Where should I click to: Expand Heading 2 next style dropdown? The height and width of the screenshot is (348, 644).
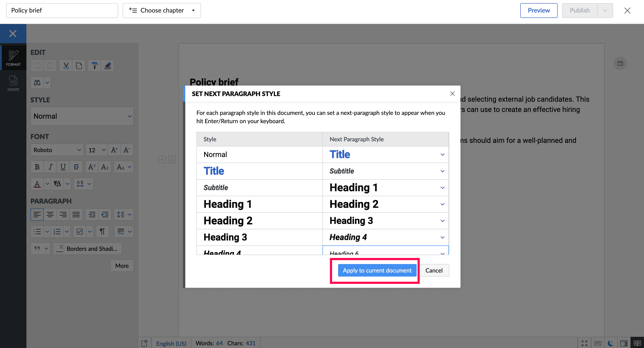coord(442,221)
